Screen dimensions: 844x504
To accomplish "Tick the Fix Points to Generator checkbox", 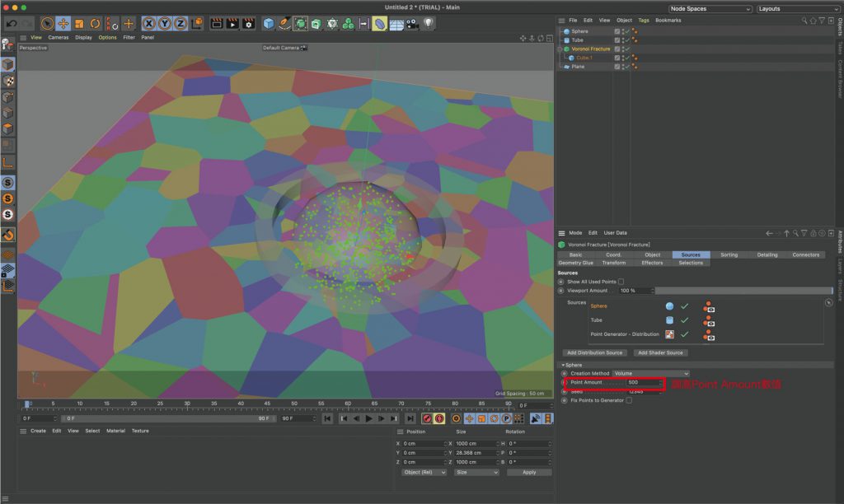I will (x=629, y=400).
